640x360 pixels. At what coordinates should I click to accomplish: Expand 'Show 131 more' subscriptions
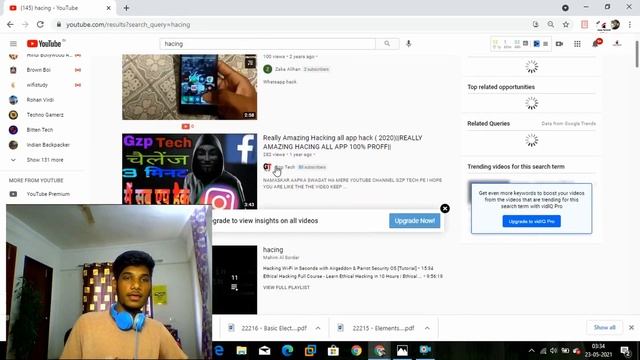[x=45, y=160]
